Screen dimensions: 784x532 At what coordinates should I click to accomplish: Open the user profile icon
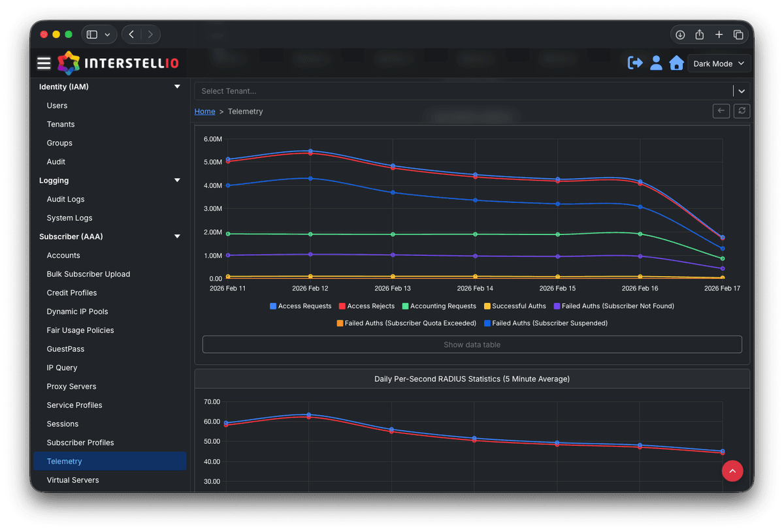[656, 63]
